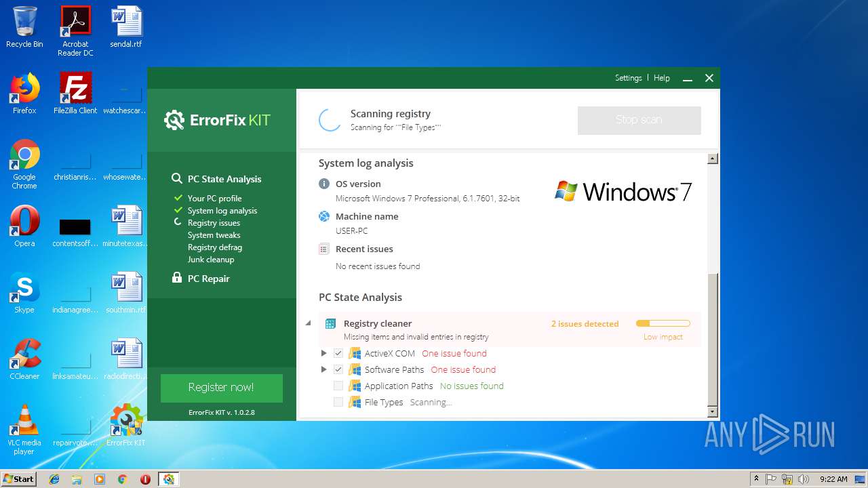
Task: Click the Stop scan button
Action: (639, 120)
